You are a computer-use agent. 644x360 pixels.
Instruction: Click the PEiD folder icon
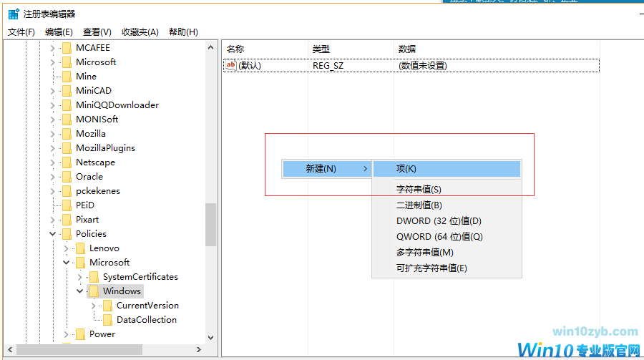[67, 205]
